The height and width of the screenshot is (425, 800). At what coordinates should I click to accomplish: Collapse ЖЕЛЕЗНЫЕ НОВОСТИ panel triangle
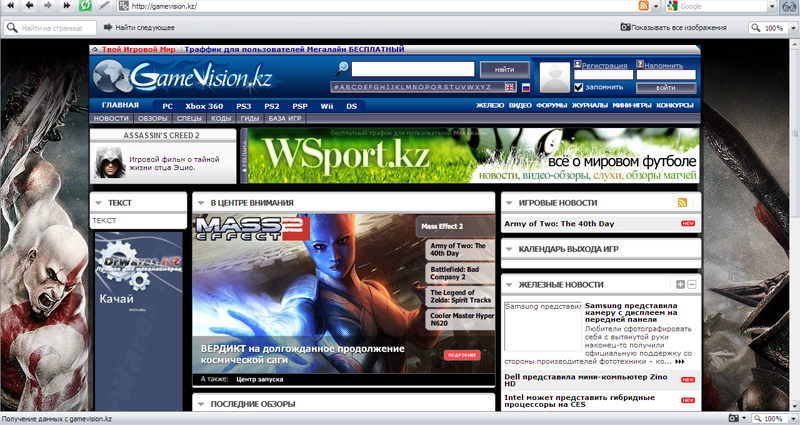click(509, 285)
